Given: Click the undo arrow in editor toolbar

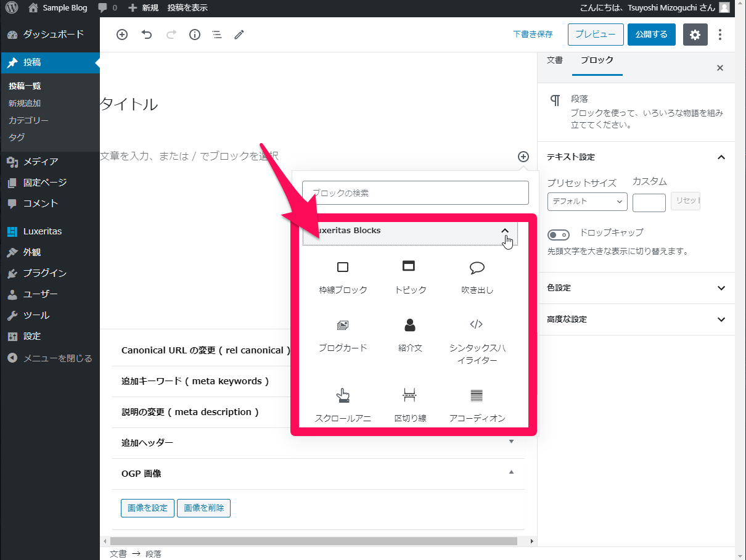Looking at the screenshot, I should (147, 35).
